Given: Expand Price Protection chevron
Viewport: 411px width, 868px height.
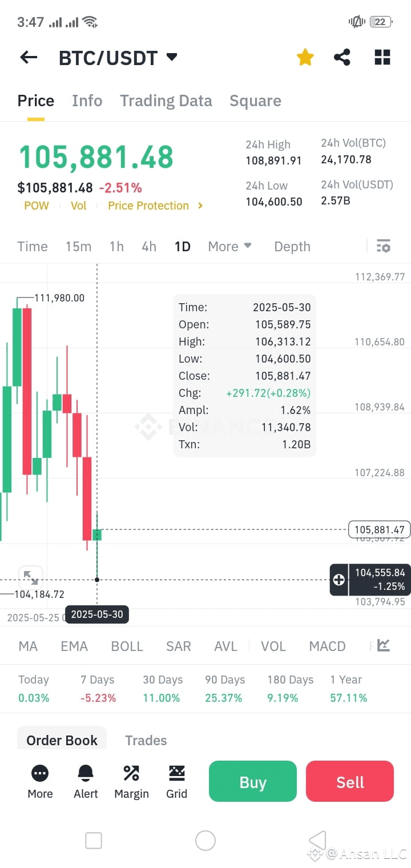Looking at the screenshot, I should point(200,206).
